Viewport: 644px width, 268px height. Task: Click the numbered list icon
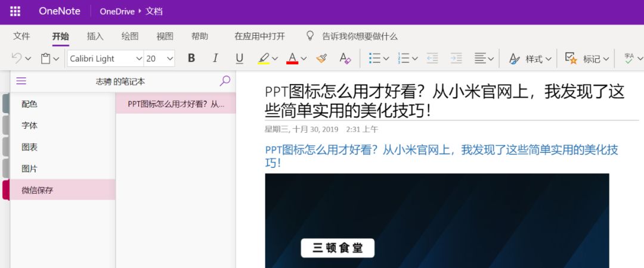tap(403, 59)
